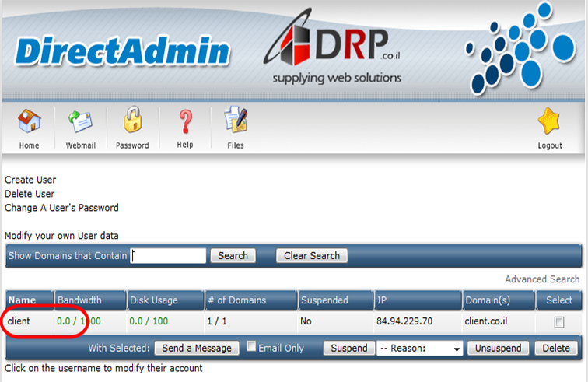588x382 pixels.
Task: Open the Files icon
Action: [235, 123]
